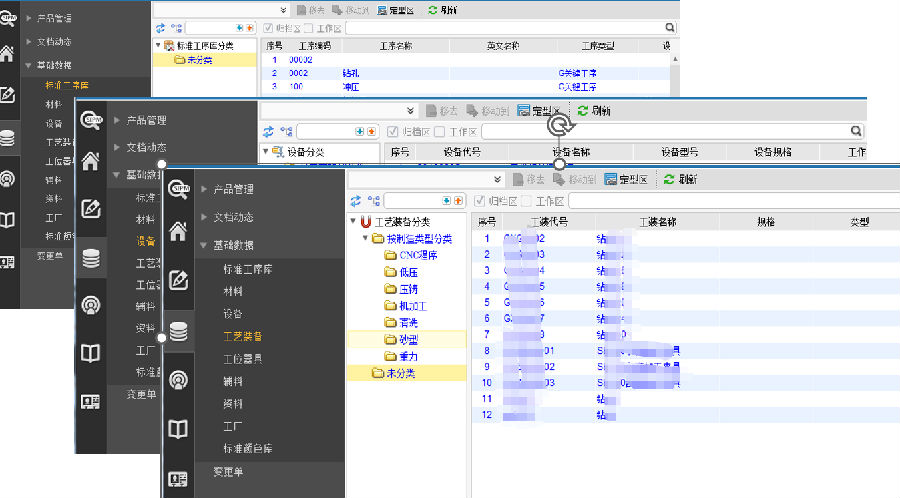Collapse the 按制造类型分类 tree node

pos(365,239)
